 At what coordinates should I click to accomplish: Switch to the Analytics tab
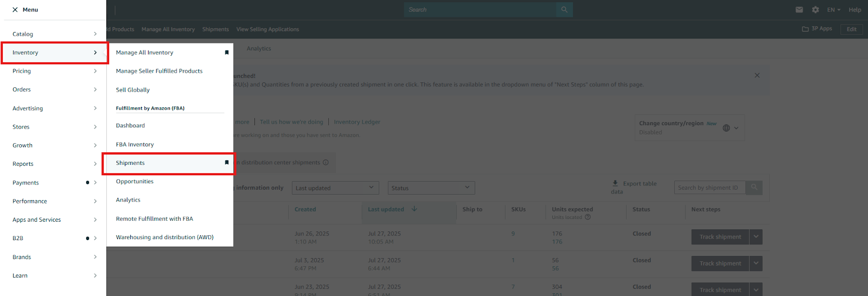coord(259,48)
